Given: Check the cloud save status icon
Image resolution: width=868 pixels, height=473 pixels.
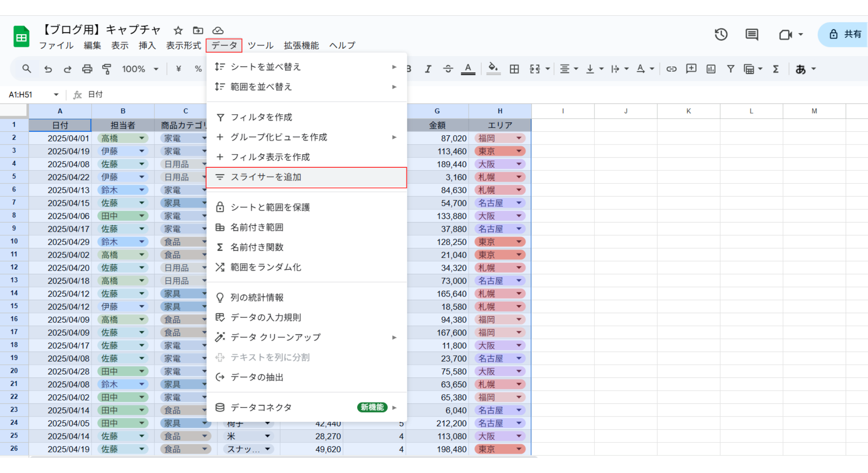Looking at the screenshot, I should (x=218, y=30).
